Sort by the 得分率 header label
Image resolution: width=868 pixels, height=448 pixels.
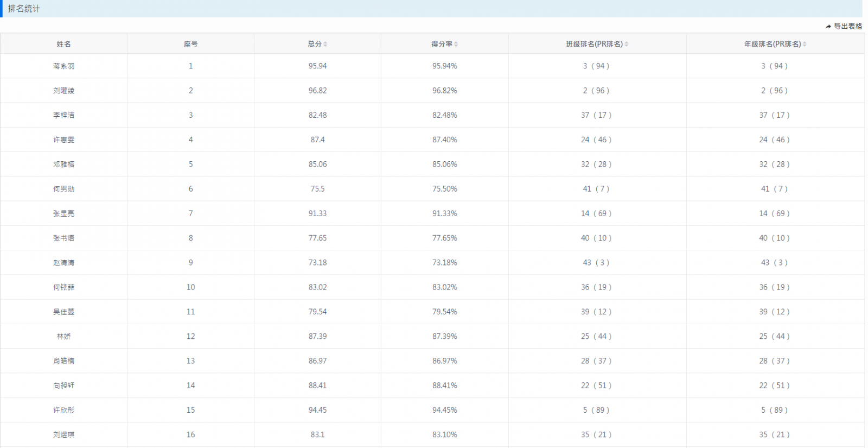click(442, 44)
